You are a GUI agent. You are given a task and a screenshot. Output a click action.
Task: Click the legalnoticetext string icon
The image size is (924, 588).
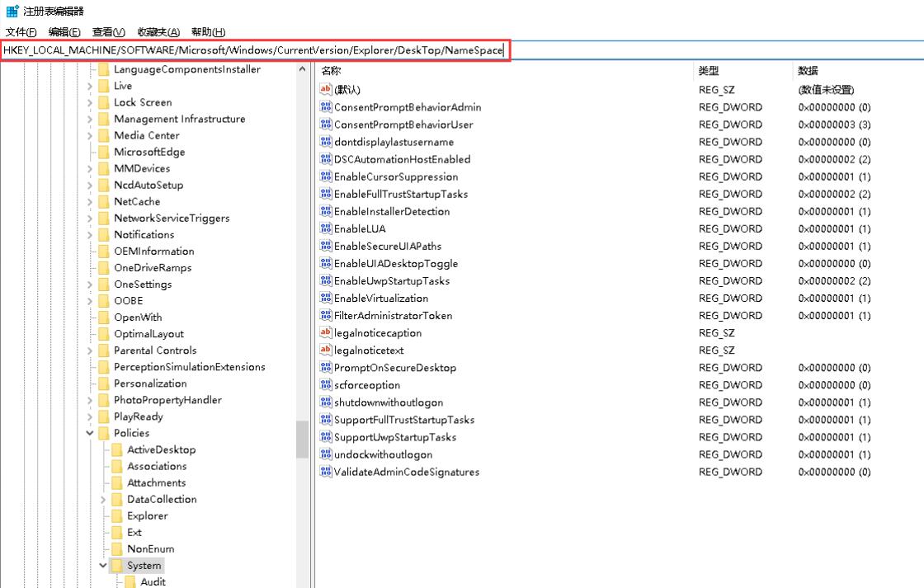tap(325, 350)
